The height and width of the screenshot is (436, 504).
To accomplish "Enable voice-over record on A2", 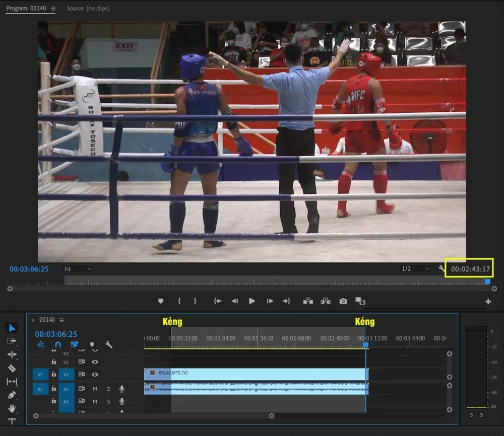I will 122,401.
